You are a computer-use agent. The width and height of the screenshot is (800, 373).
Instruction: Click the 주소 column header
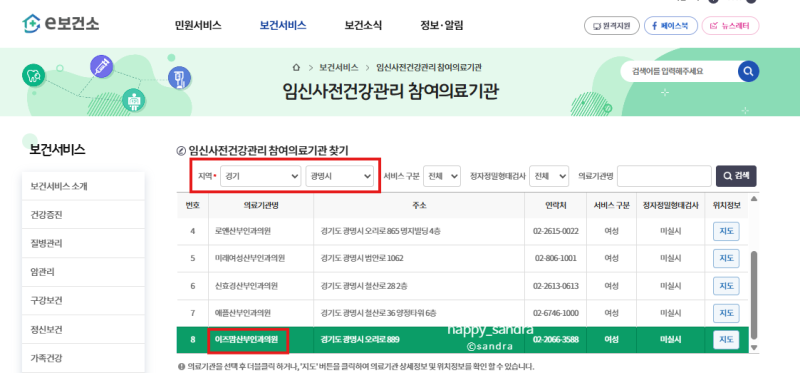(419, 205)
